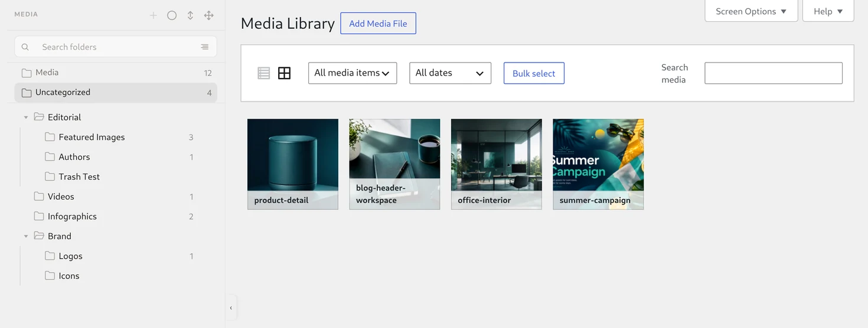Expand Screen Options panel
868x328 pixels.
point(751,11)
